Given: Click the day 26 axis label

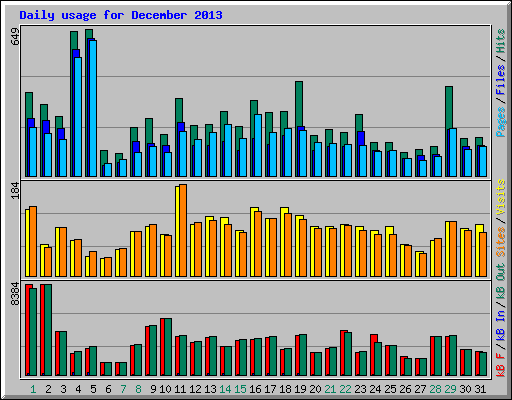Looking at the screenshot, I should [405, 389].
